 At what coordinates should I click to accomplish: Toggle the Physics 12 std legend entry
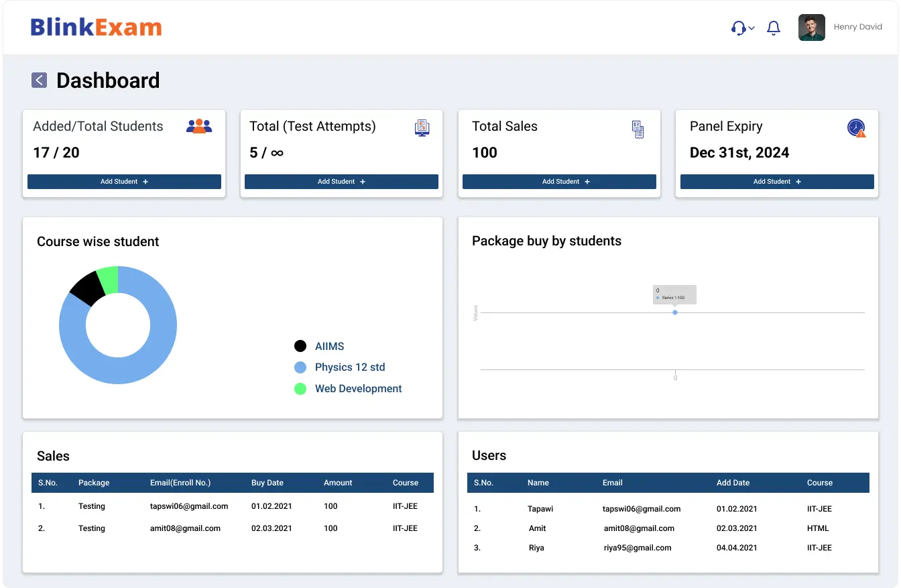340,367
